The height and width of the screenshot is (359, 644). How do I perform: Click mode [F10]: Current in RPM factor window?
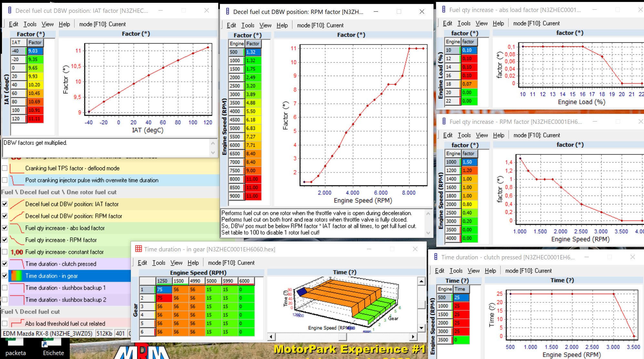[320, 25]
